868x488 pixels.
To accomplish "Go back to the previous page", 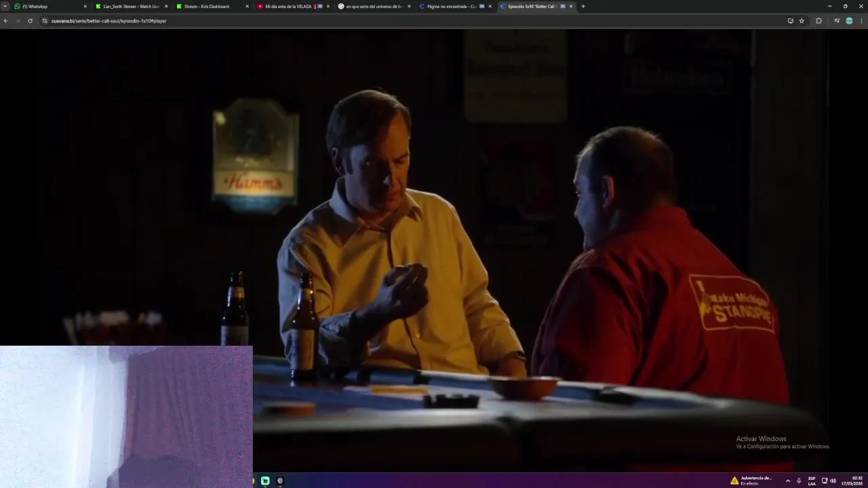I will point(6,21).
